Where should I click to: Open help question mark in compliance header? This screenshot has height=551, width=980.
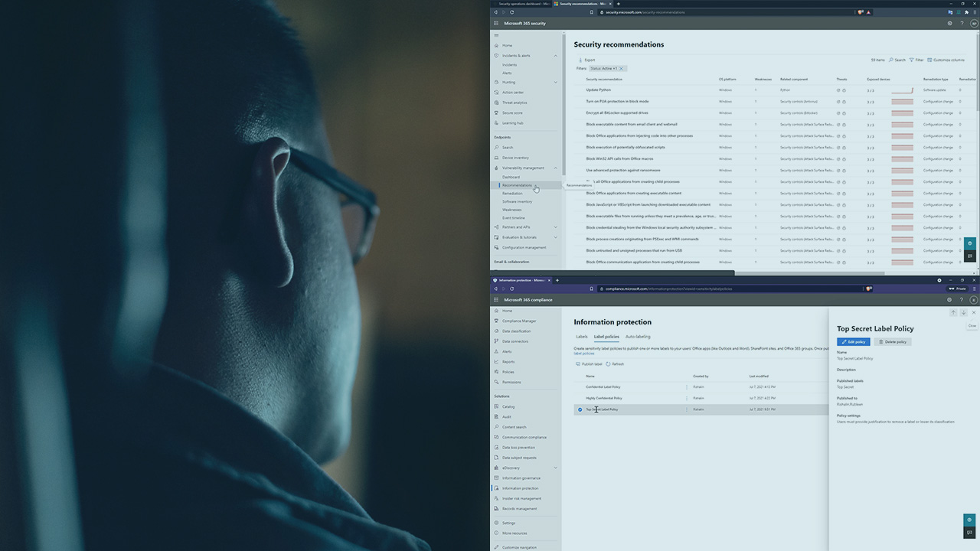click(962, 300)
